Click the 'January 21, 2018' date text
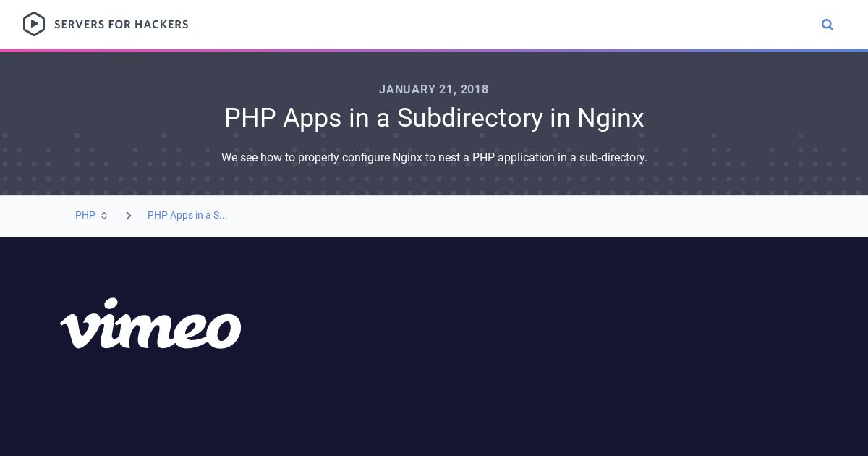This screenshot has height=456, width=868. [434, 90]
